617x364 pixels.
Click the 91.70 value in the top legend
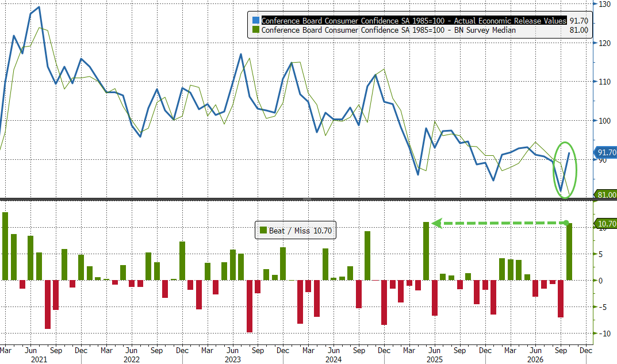point(579,21)
